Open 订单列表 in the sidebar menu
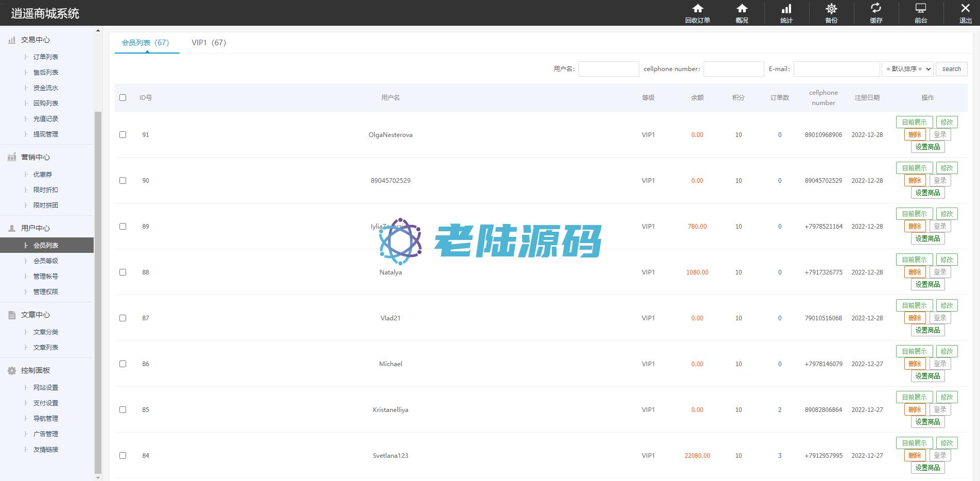 pos(46,57)
